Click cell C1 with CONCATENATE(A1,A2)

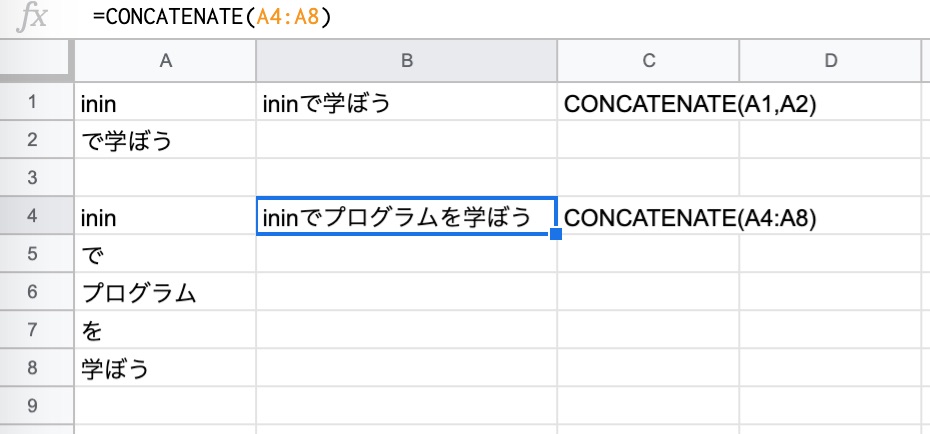[648, 102]
